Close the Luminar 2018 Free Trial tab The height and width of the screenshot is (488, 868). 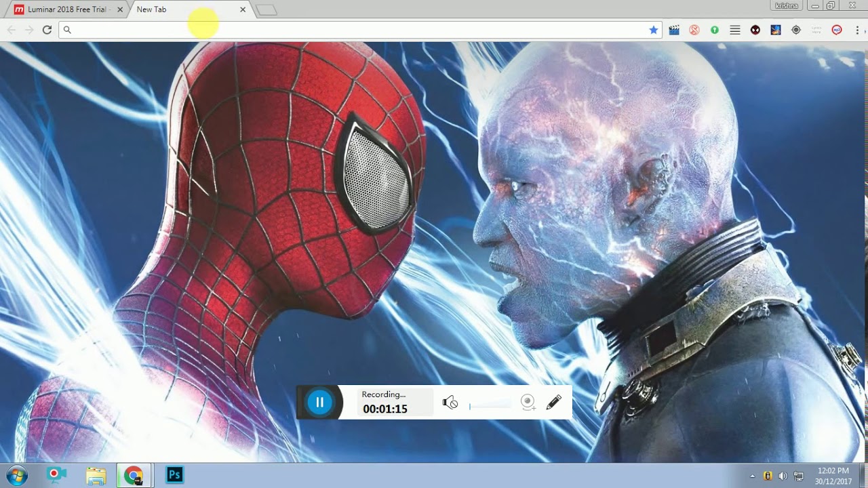(x=120, y=9)
